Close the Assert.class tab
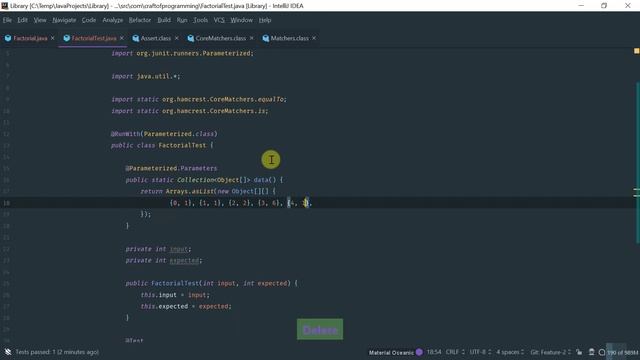This screenshot has height=360, width=640. pos(176,38)
